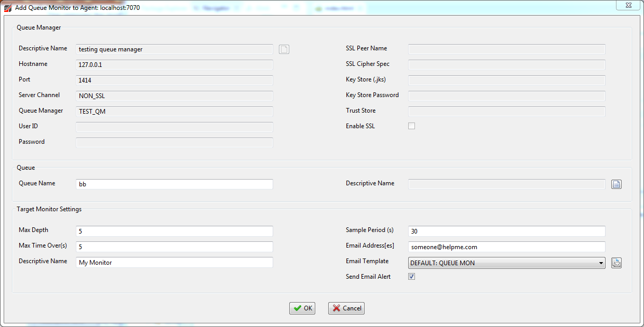Click the Port field showing 1414
Screen dimensions: 644x327
(x=174, y=80)
